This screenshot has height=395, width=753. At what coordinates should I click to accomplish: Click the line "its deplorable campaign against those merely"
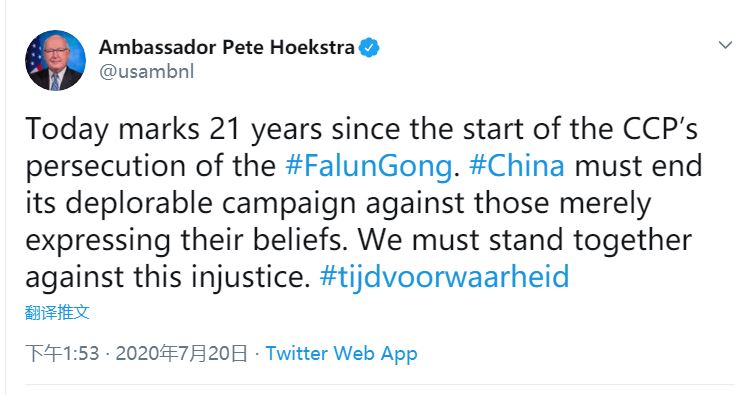point(338,203)
